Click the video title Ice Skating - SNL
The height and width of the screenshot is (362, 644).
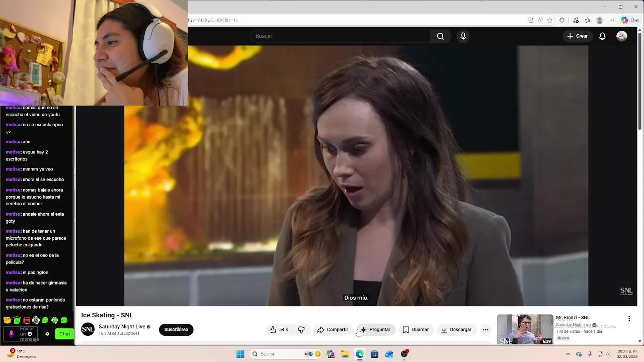click(107, 315)
